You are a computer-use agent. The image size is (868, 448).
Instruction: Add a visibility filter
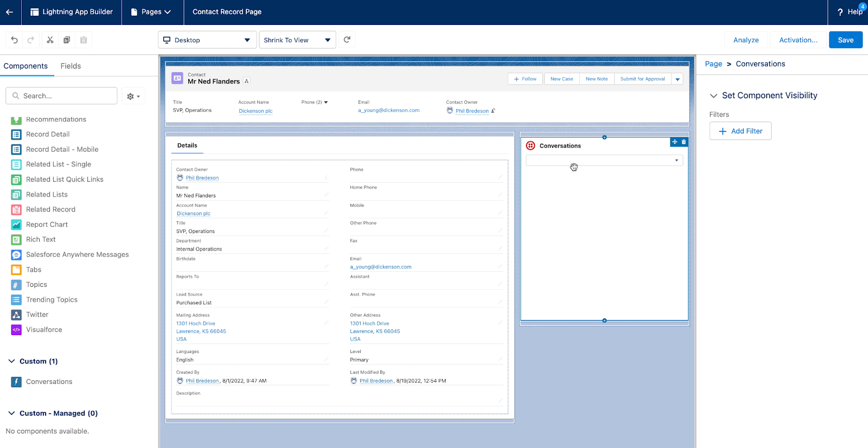(741, 131)
